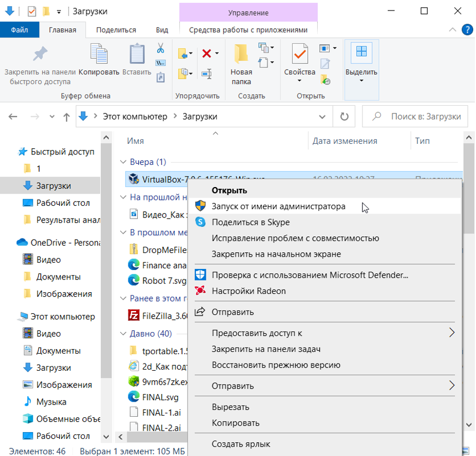Click the Refresh button beside the address bar
The image size is (476, 456).
[344, 117]
